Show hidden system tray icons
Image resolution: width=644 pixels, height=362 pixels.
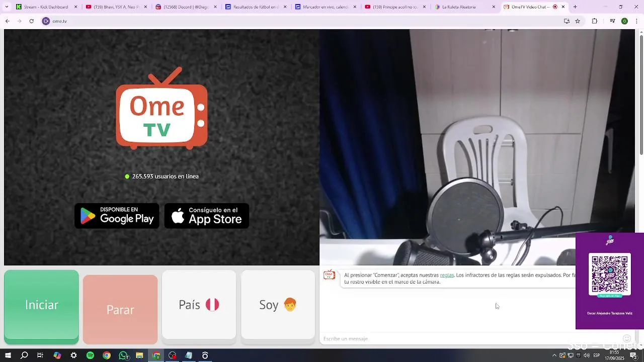[x=554, y=355]
